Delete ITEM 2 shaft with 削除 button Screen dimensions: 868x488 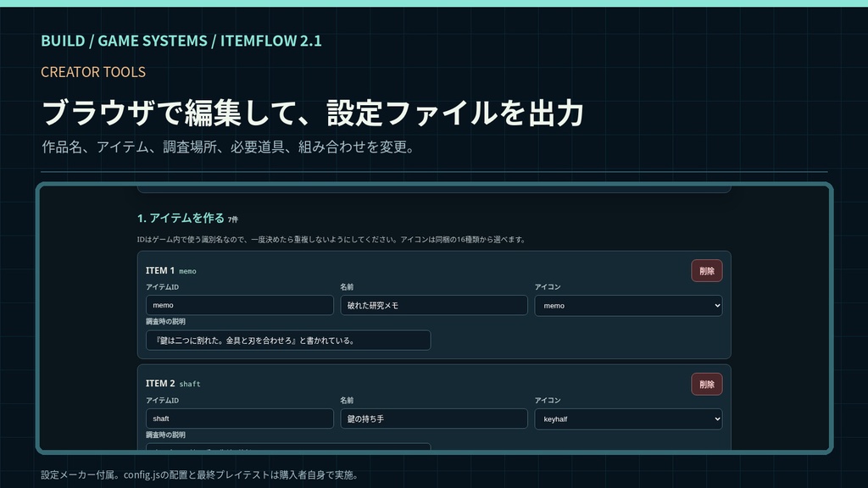(706, 385)
